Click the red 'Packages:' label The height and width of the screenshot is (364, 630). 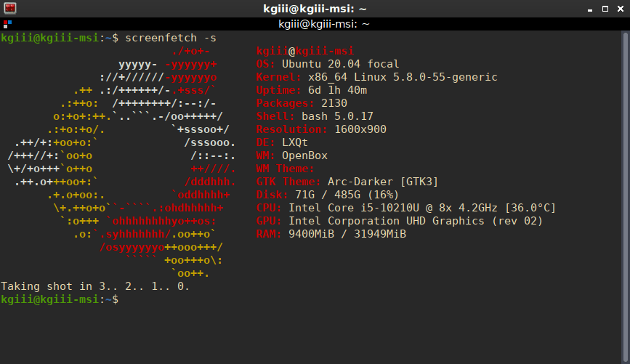(x=286, y=103)
